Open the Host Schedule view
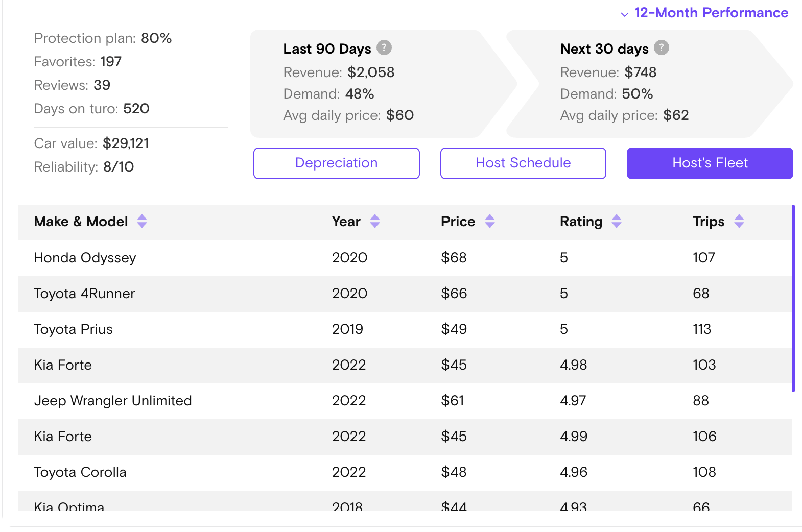Image resolution: width=802 pixels, height=532 pixels. tap(523, 163)
